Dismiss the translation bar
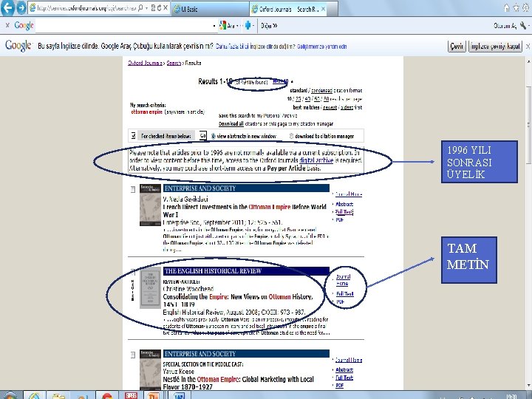 (x=528, y=47)
